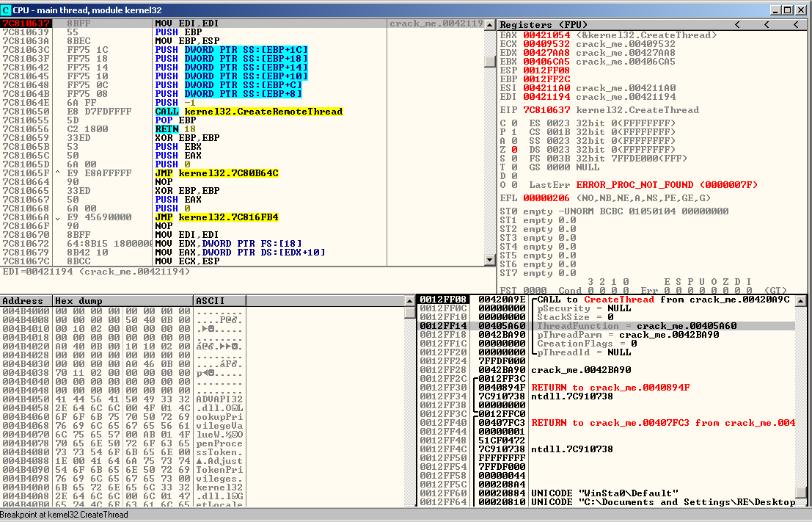Click the disassembly pane scrollbar thumb

click(x=490, y=62)
